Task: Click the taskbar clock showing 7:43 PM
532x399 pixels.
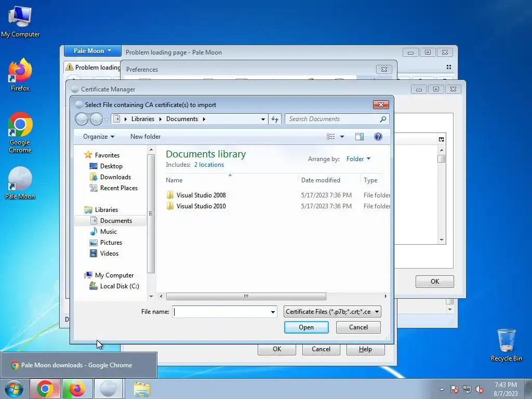Action: pyautogui.click(x=506, y=389)
